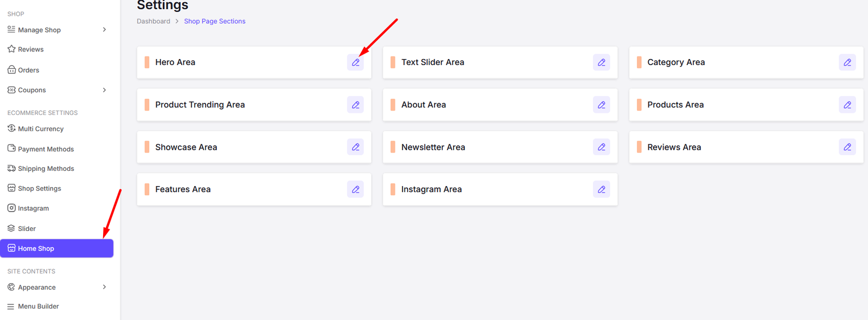Click the Products Area pencil icon

847,105
